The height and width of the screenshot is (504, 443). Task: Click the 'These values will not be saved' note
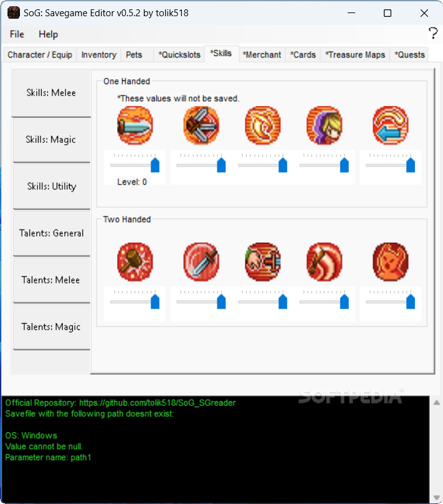tap(178, 99)
